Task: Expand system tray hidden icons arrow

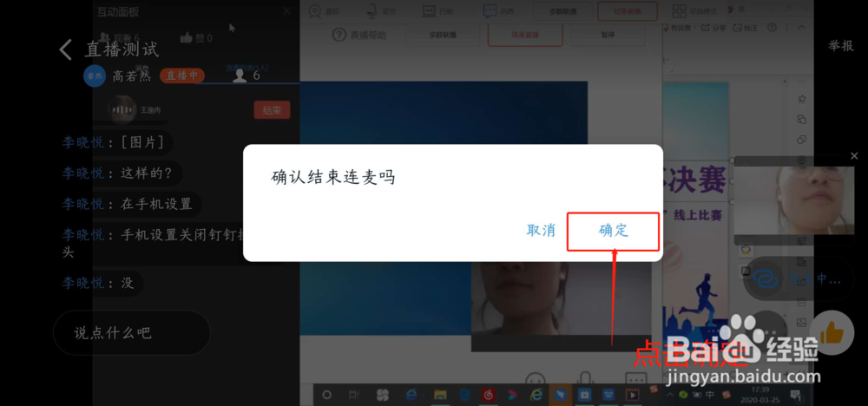Action: click(672, 395)
